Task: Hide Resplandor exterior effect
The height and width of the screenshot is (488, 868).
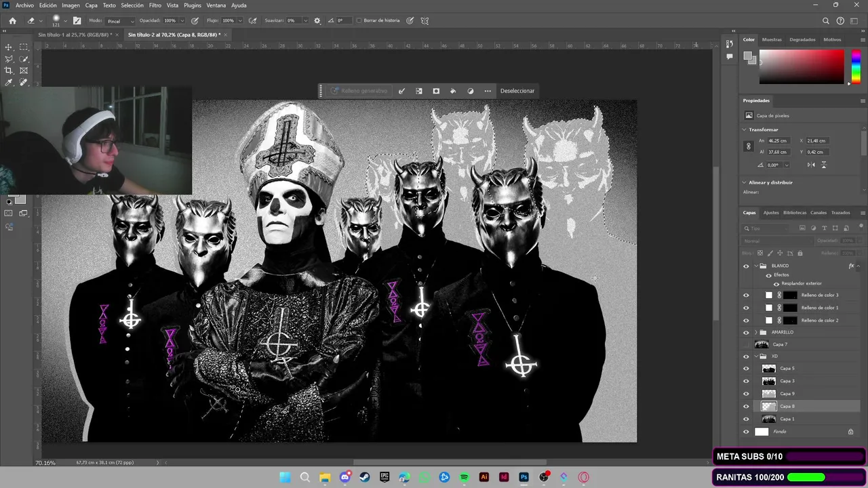Action: (776, 283)
